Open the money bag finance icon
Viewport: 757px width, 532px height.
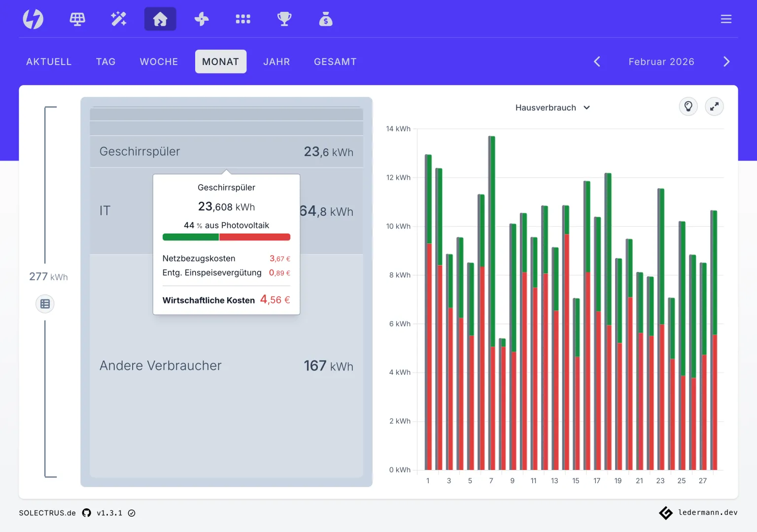point(326,19)
